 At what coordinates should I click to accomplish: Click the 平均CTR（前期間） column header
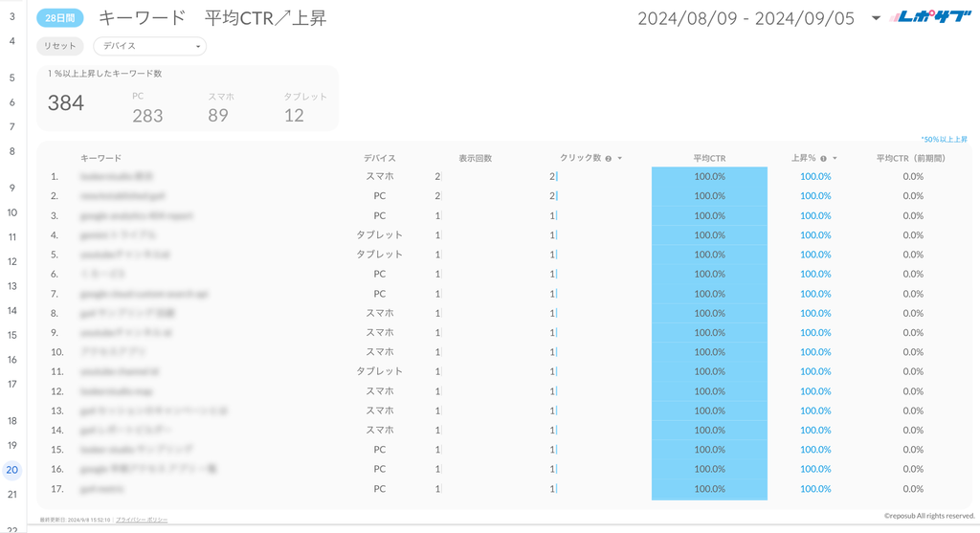pyautogui.click(x=912, y=158)
